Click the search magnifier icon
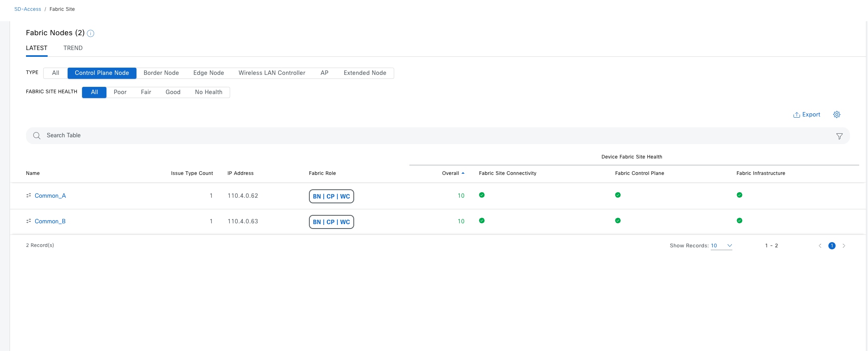This screenshot has width=868, height=351. (37, 136)
